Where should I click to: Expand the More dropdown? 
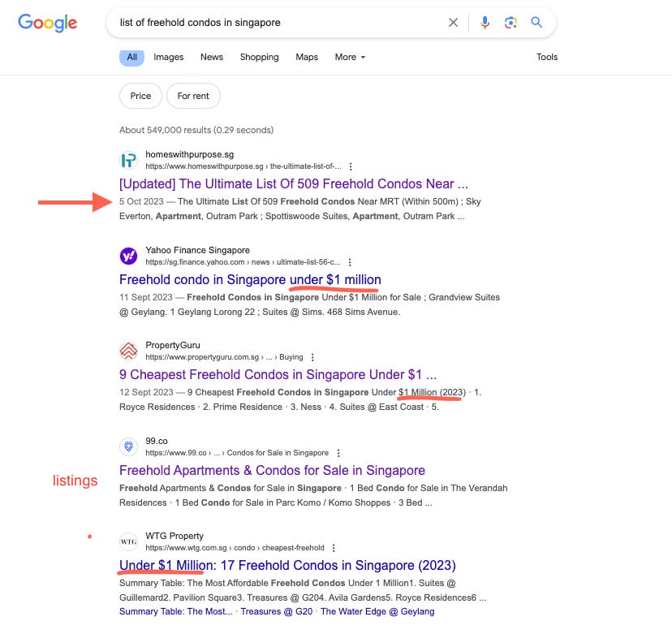tap(350, 57)
